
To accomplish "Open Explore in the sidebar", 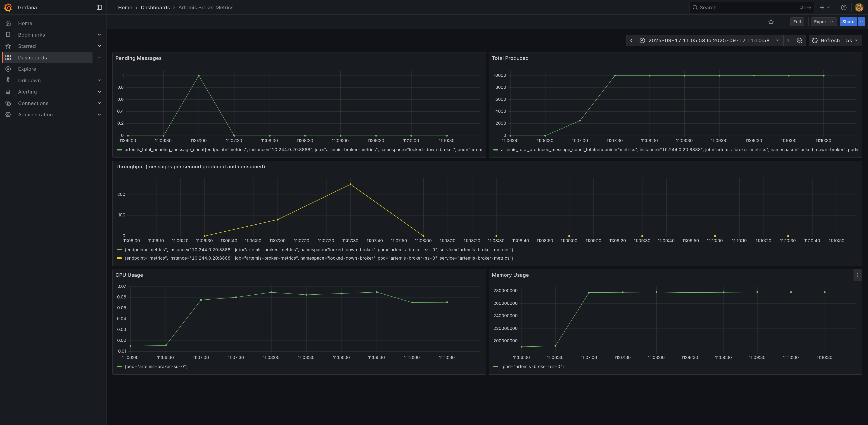I will pos(27,69).
